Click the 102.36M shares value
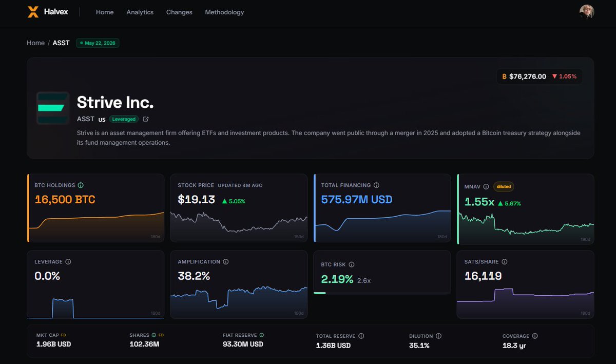The height and width of the screenshot is (364, 616). [x=144, y=344]
